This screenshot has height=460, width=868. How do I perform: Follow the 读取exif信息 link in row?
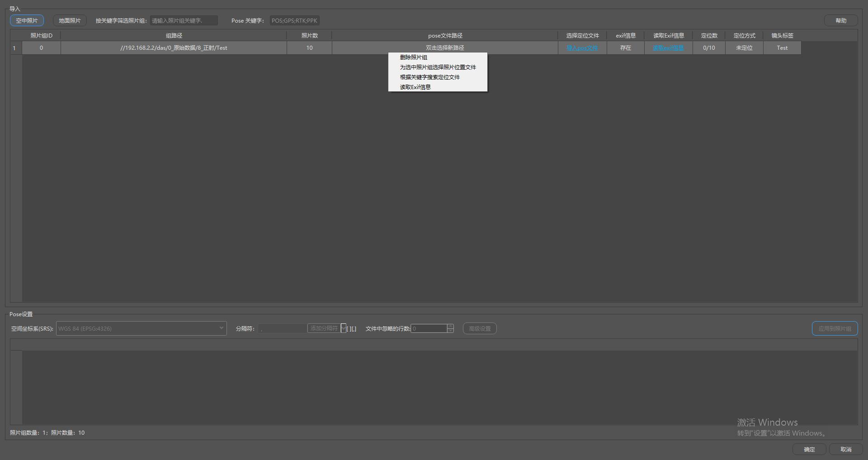(x=668, y=48)
